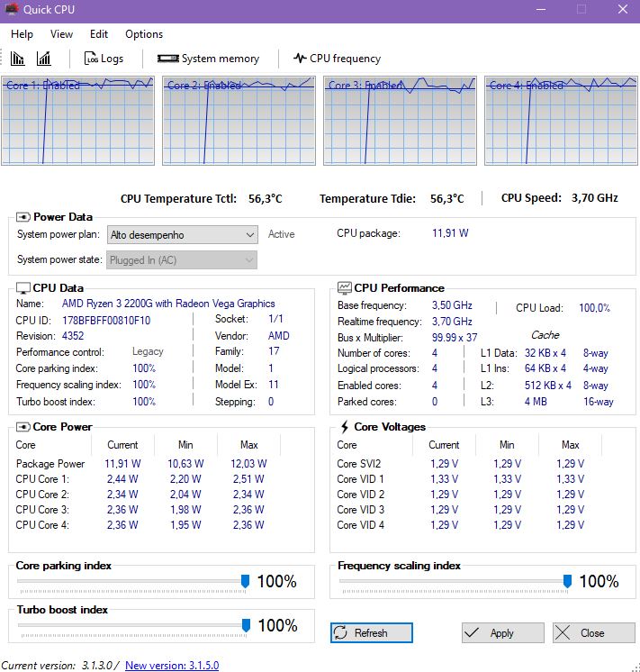Open the New version 3.1.5.0 link
The image size is (640, 672).
tap(172, 665)
